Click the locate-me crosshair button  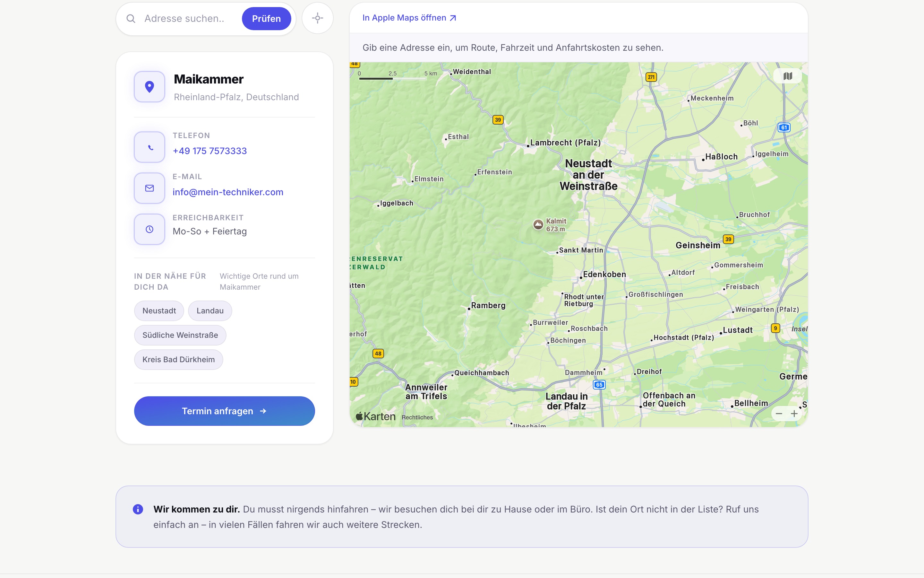point(317,18)
